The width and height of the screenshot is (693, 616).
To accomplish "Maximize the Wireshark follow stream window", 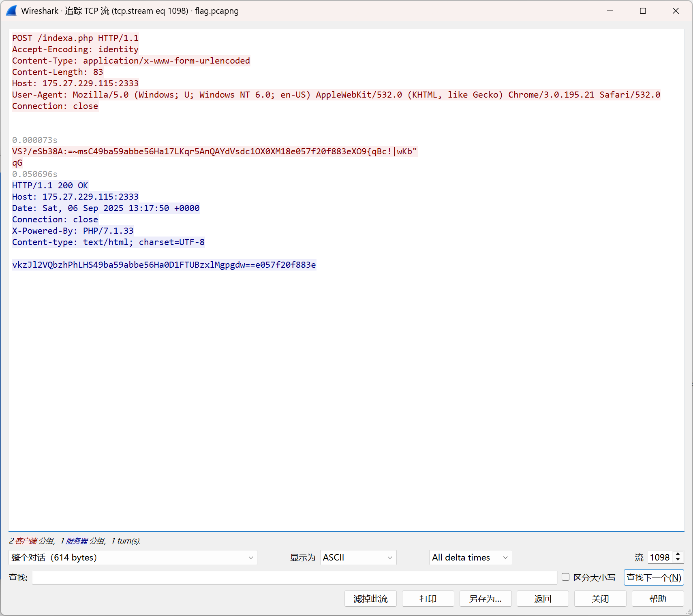I will point(643,11).
